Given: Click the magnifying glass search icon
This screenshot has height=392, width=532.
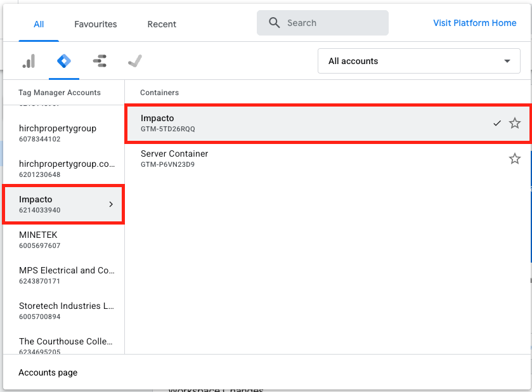Looking at the screenshot, I should (275, 23).
